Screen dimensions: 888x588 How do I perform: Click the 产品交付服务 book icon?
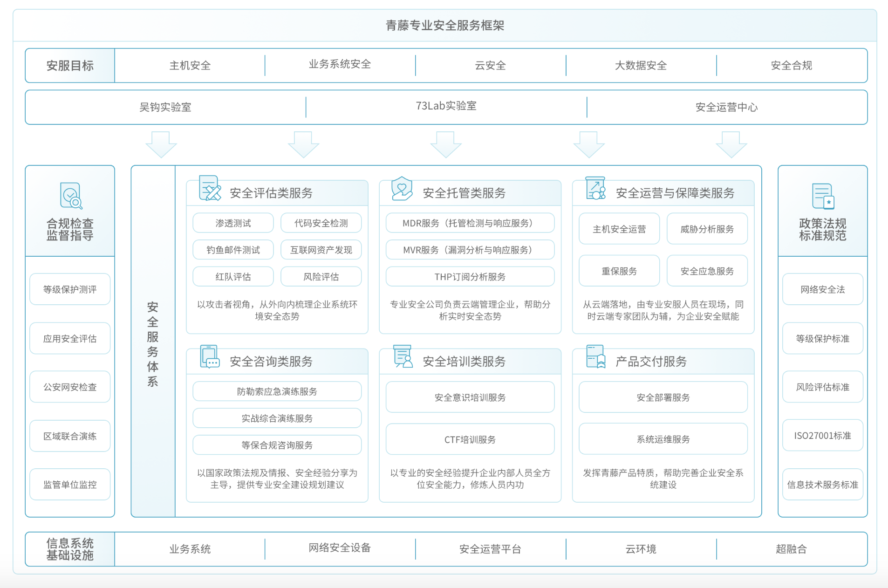(x=596, y=357)
